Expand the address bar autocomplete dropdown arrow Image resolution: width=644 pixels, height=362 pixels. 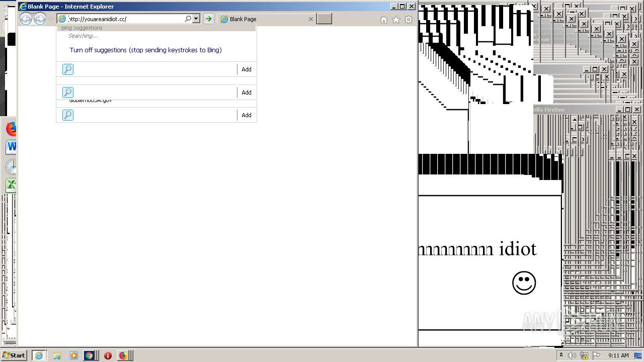196,19
